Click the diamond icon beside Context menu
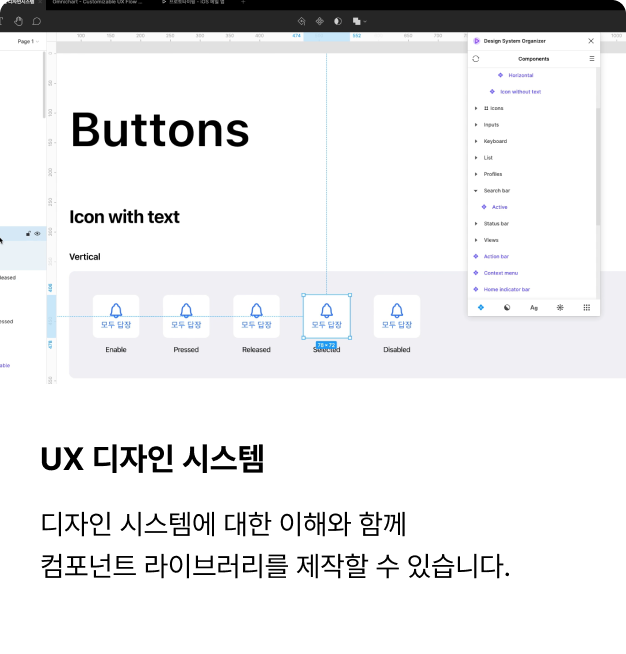Screen dimensions: 626x654 pyautogui.click(x=476, y=273)
